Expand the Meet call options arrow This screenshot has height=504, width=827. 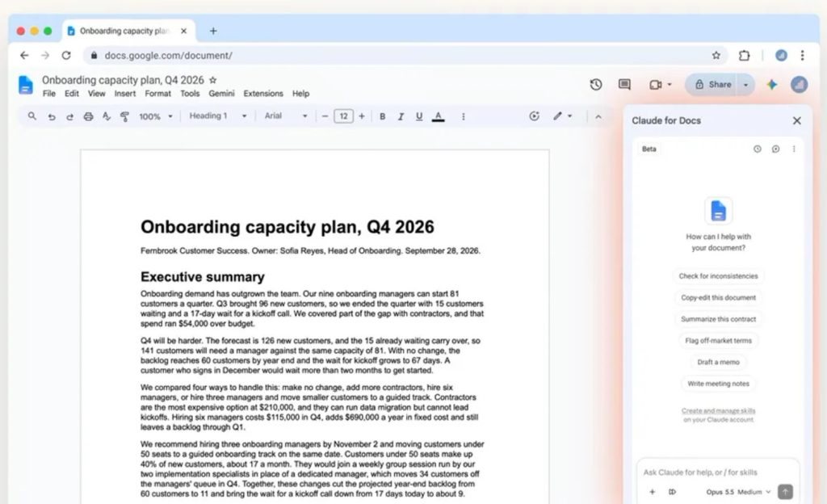coord(670,84)
